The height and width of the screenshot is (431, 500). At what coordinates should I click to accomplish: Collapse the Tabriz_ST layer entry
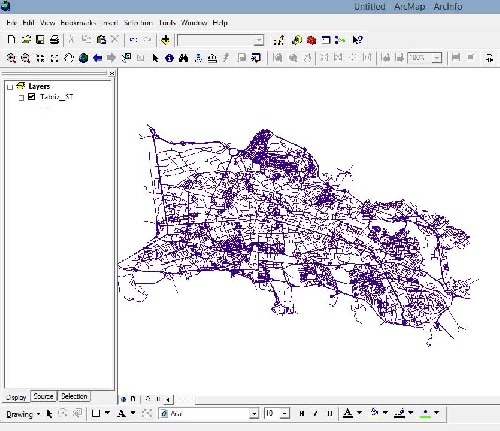(x=21, y=98)
